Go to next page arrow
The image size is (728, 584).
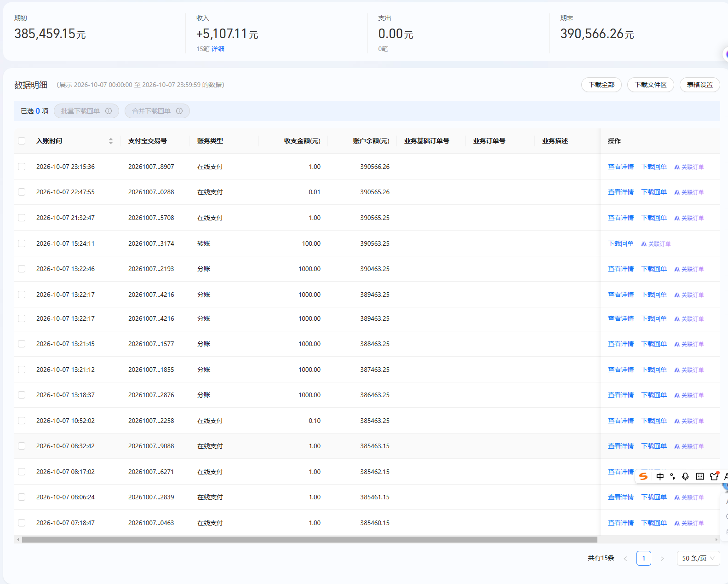tap(662, 558)
